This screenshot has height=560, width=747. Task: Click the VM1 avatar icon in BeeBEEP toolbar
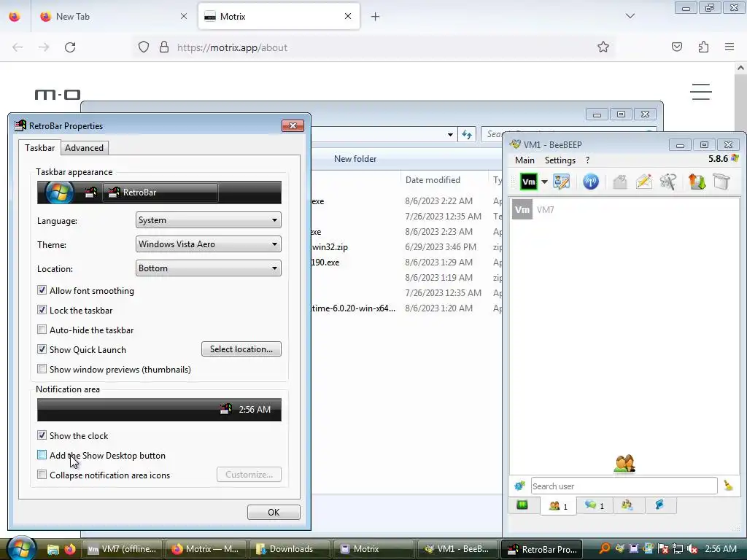point(529,182)
